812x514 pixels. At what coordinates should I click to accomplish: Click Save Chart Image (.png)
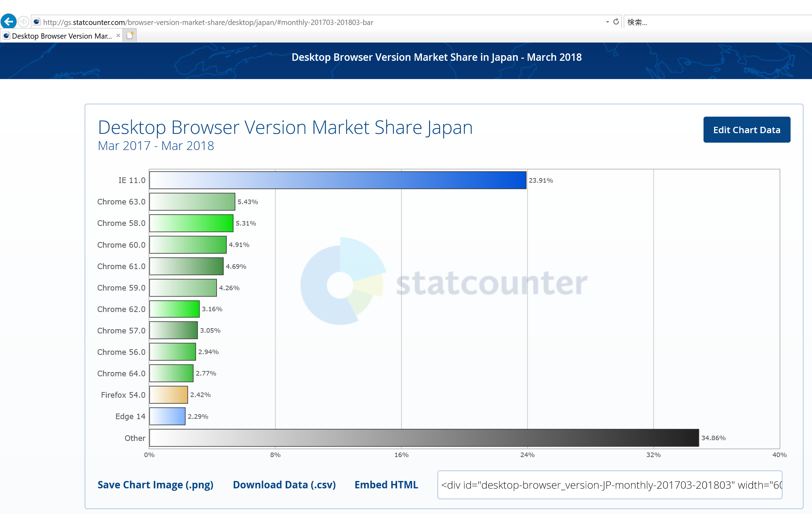[156, 484]
